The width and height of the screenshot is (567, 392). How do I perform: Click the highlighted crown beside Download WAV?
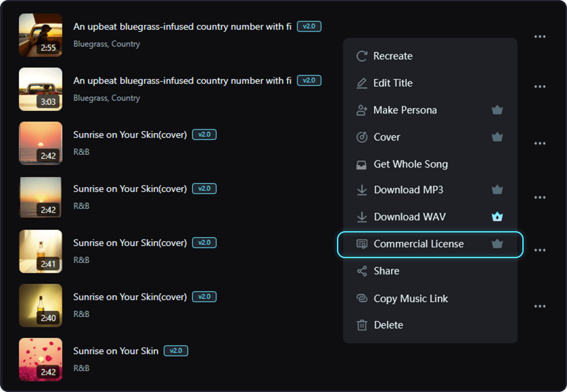pyautogui.click(x=497, y=217)
